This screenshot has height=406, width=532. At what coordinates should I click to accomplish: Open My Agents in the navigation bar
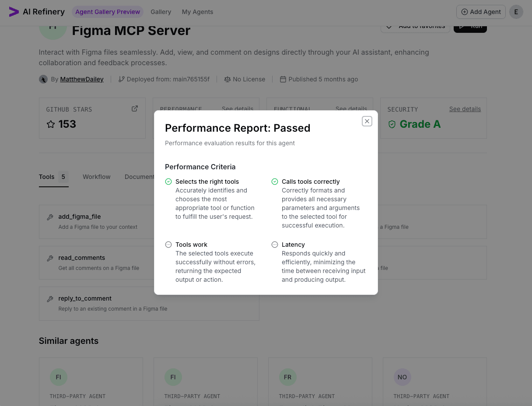[x=197, y=12]
